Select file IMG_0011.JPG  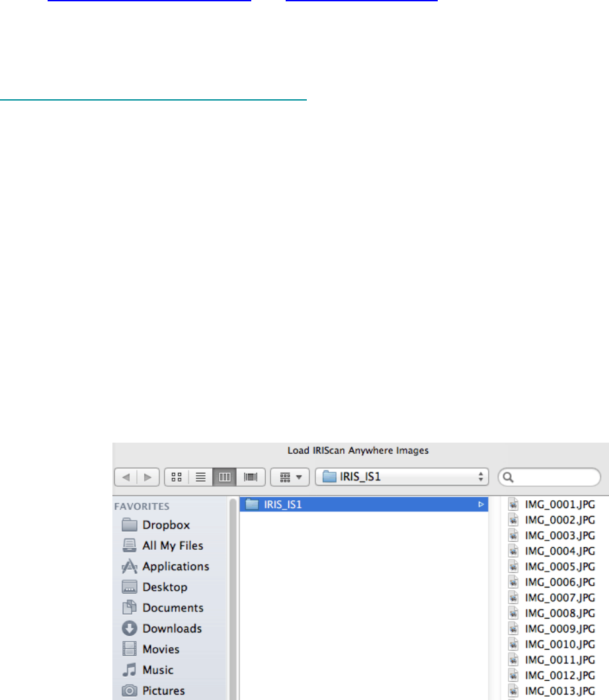552,660
